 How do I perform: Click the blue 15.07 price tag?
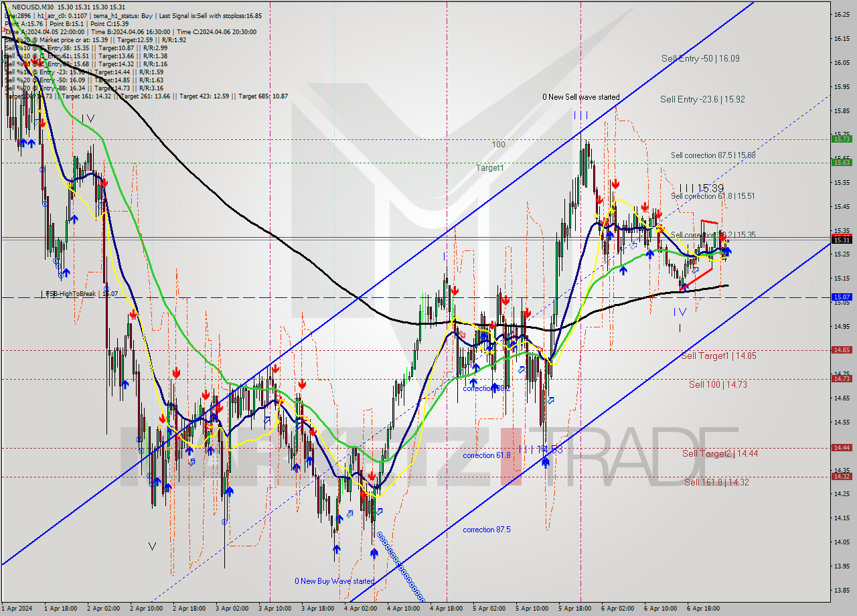pyautogui.click(x=842, y=297)
